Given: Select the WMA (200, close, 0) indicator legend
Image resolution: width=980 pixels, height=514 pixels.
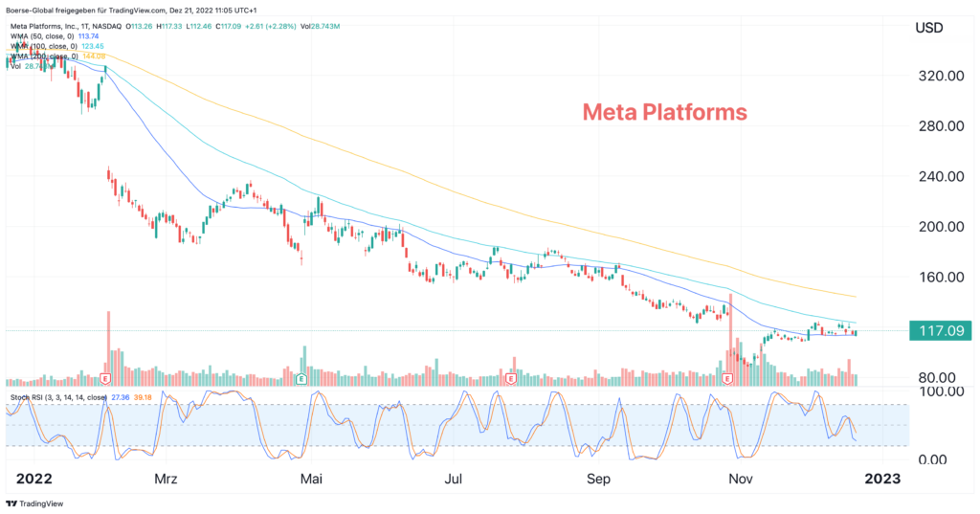Looking at the screenshot, I should tap(44, 56).
